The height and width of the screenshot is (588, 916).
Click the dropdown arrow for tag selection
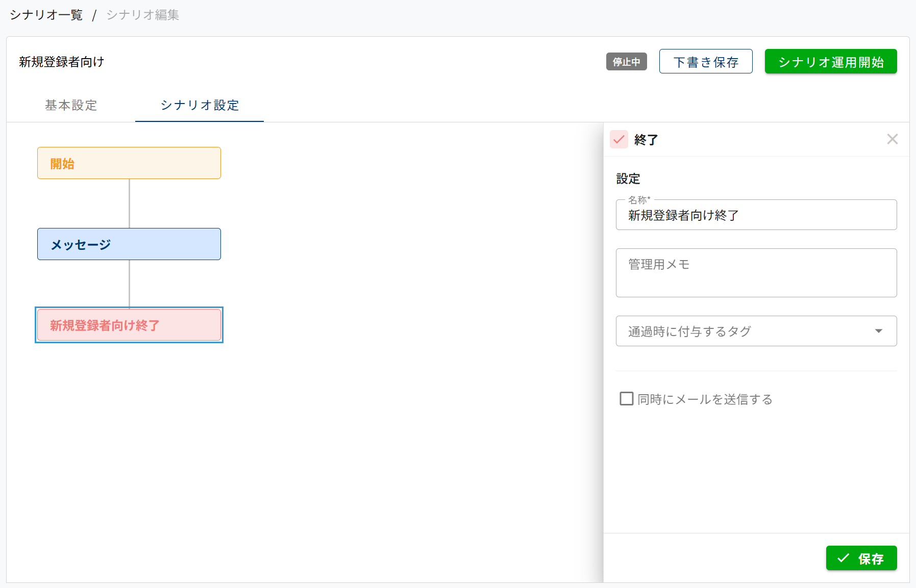pos(878,331)
